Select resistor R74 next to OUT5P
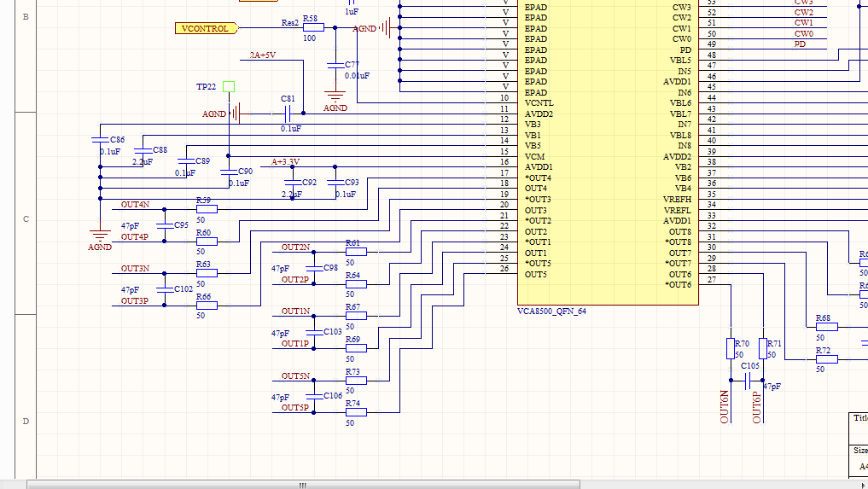The height and width of the screenshot is (489, 868). coord(356,412)
